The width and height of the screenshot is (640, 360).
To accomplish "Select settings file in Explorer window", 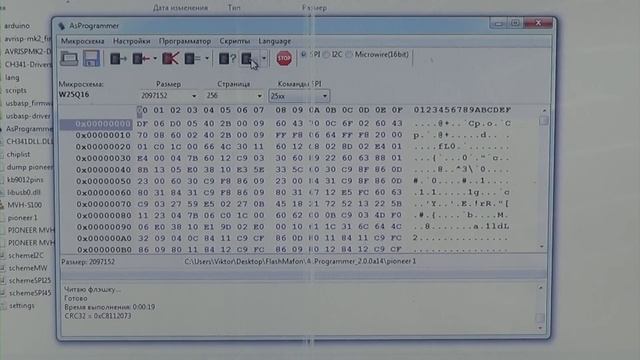I will coord(22,306).
